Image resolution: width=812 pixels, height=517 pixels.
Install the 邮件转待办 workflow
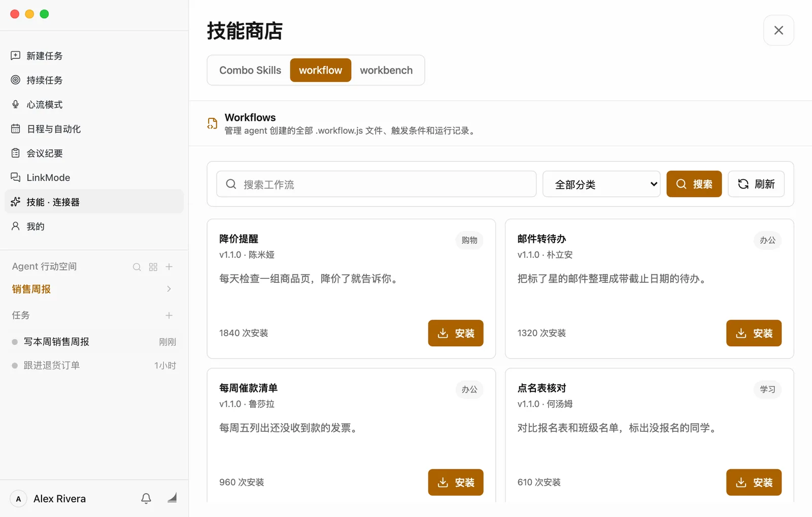click(x=754, y=333)
